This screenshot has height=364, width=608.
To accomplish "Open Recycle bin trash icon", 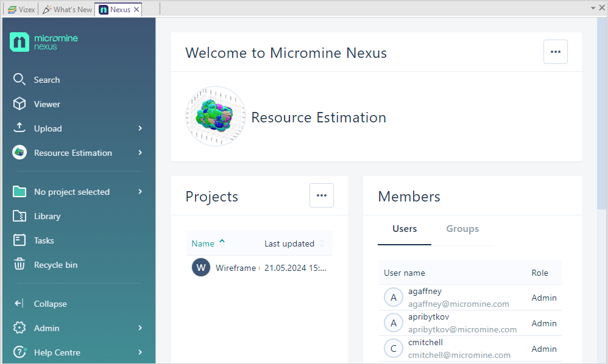I will coord(19,264).
